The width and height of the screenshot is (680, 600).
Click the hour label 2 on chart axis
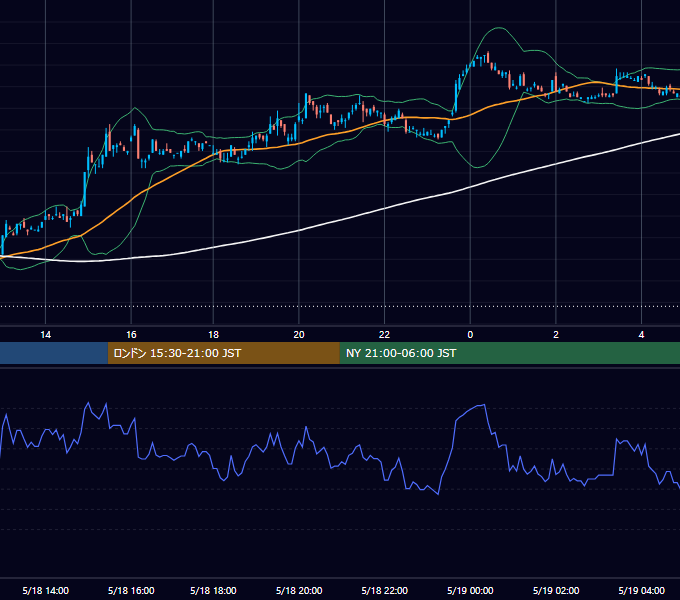556,335
